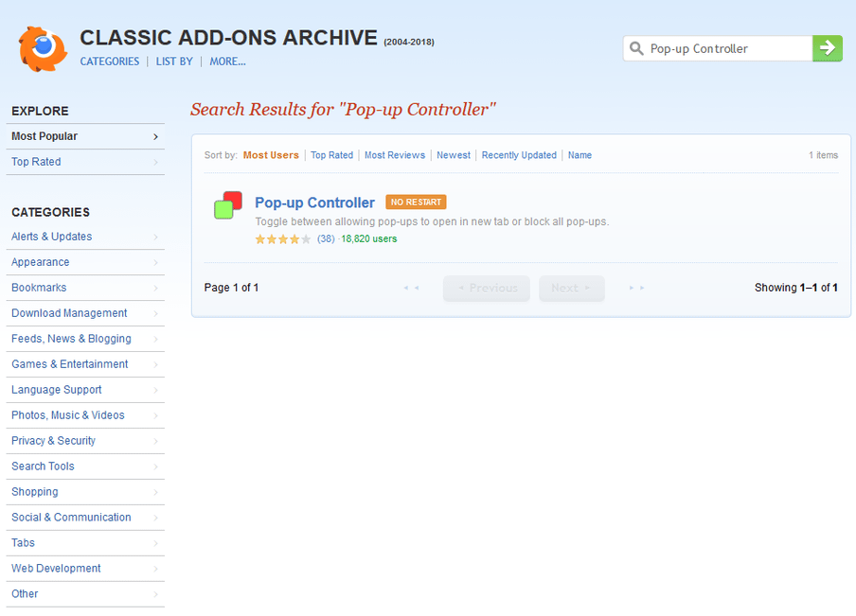
Task: Sort results by Newest
Action: coord(454,155)
